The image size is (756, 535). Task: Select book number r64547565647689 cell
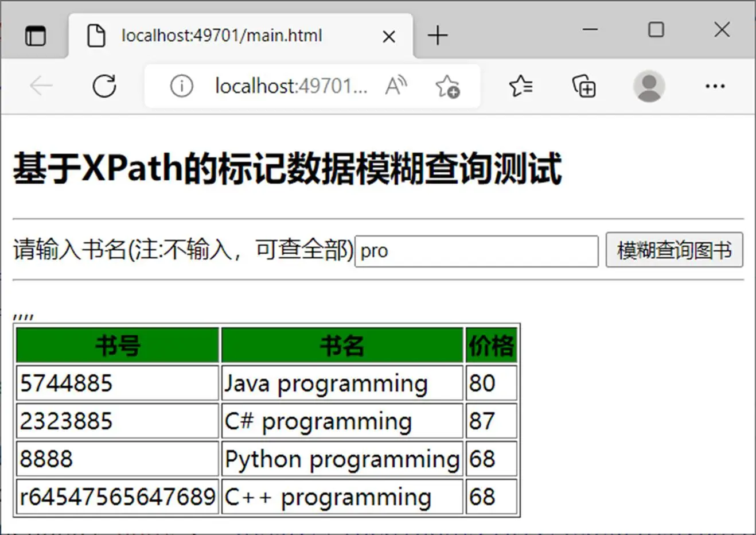tap(118, 497)
